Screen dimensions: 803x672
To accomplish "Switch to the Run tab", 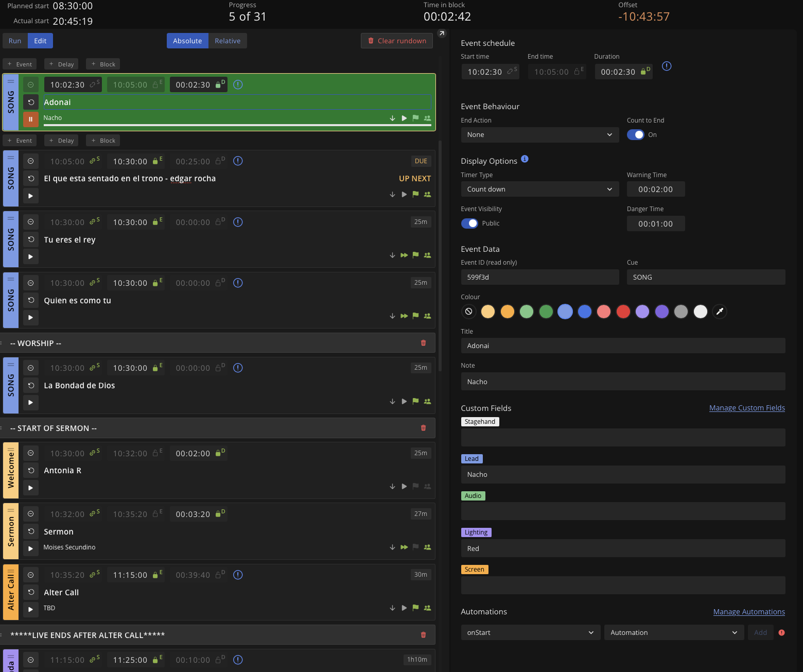I will [x=14, y=41].
